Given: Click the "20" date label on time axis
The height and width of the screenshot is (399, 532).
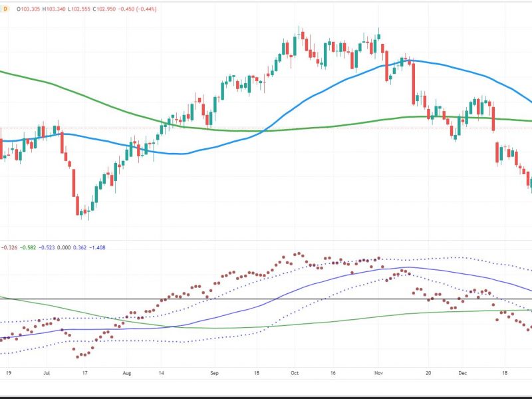Looking at the screenshot, I should click(x=428, y=373).
